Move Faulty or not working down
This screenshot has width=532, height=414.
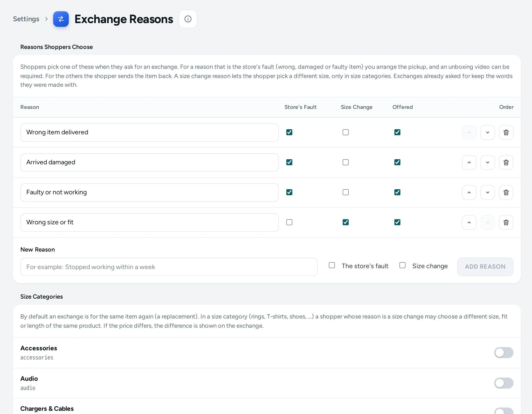487,192
